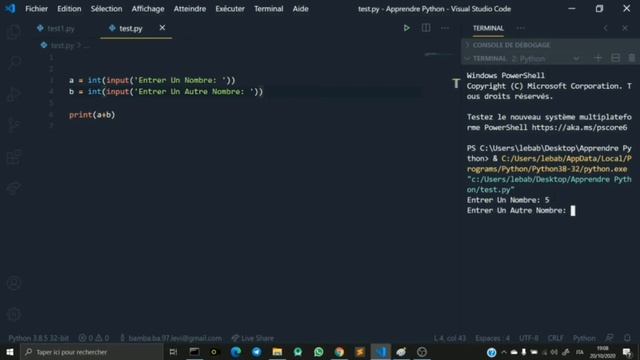The image size is (640, 360).
Task: Open the Edition menu
Action: click(x=69, y=9)
